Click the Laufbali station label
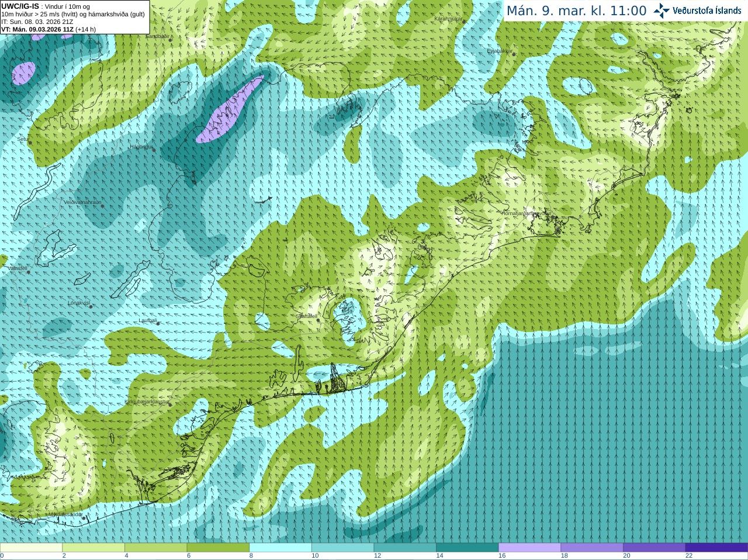748x560 pixels. [148, 320]
